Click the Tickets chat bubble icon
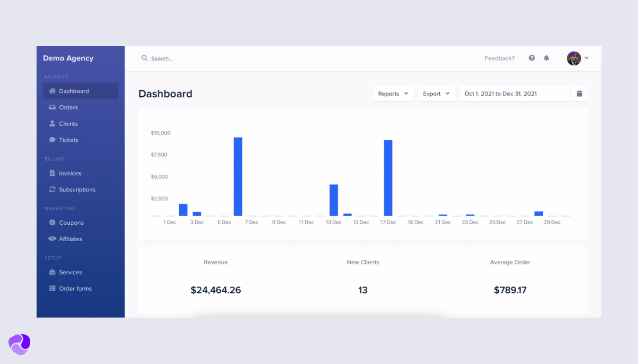This screenshot has width=638, height=364. click(52, 140)
